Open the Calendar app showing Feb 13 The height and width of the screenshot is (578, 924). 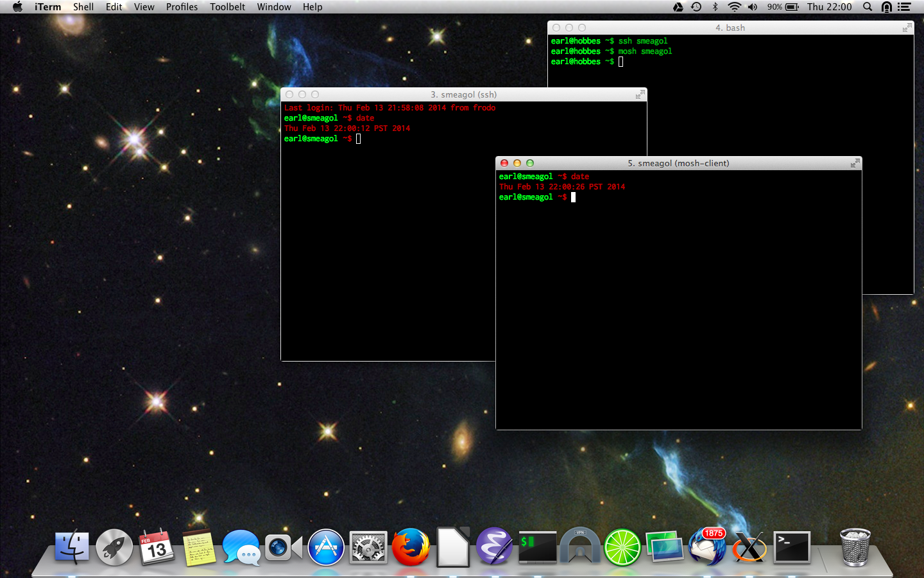pyautogui.click(x=157, y=547)
